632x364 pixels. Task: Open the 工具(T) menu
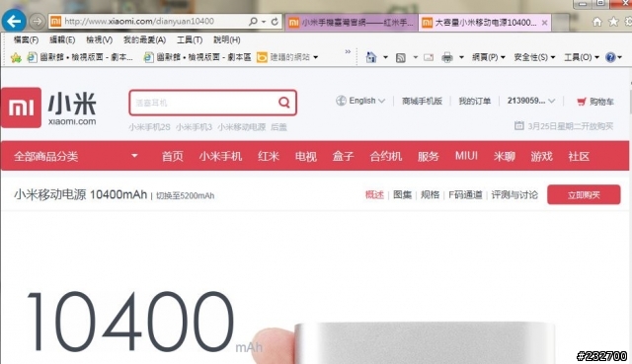(x=190, y=39)
